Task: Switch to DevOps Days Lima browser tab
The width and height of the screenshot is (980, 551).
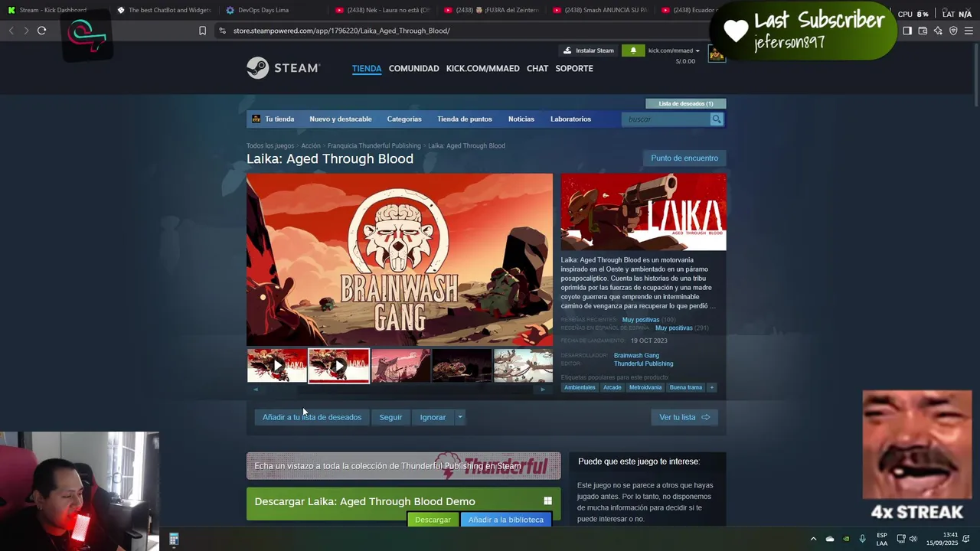Action: click(x=265, y=10)
